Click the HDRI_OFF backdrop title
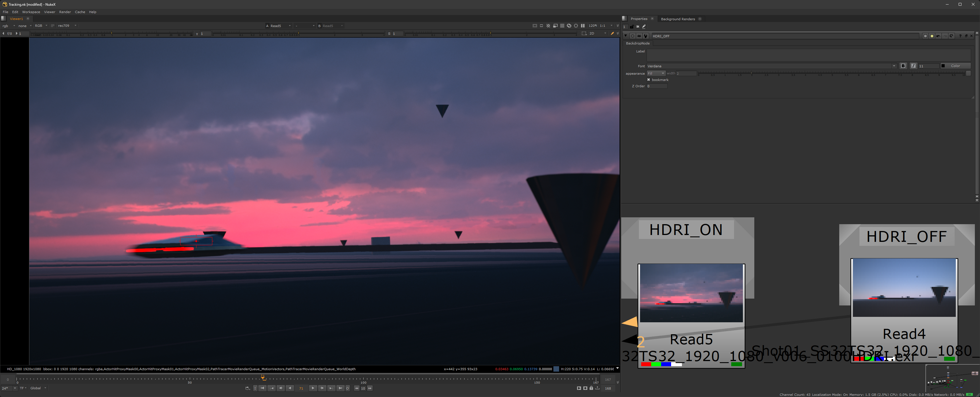 click(906, 236)
